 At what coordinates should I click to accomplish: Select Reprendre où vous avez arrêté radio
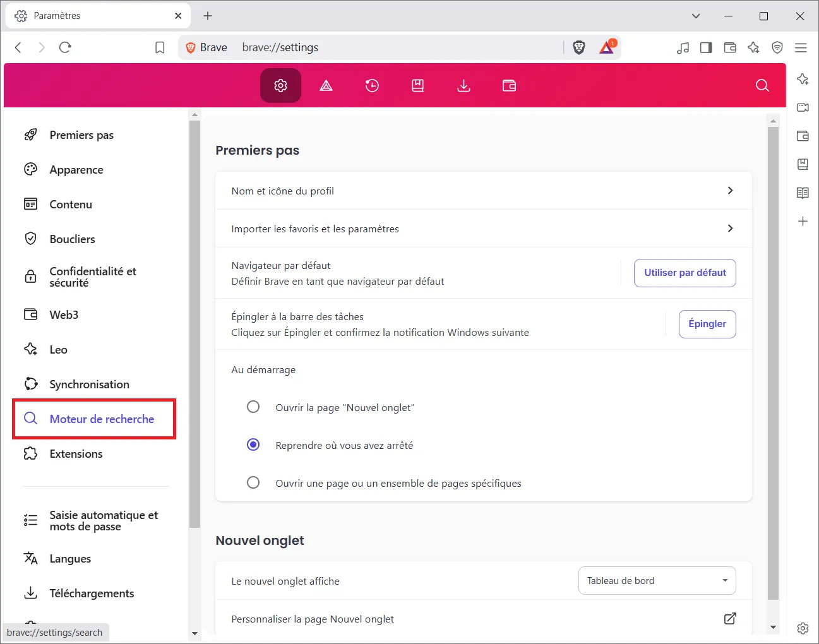tap(253, 444)
